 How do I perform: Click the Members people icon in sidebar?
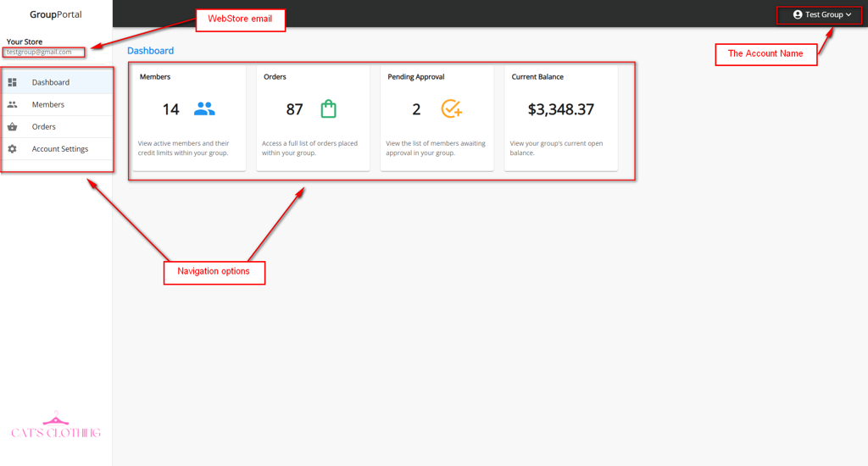(x=13, y=105)
